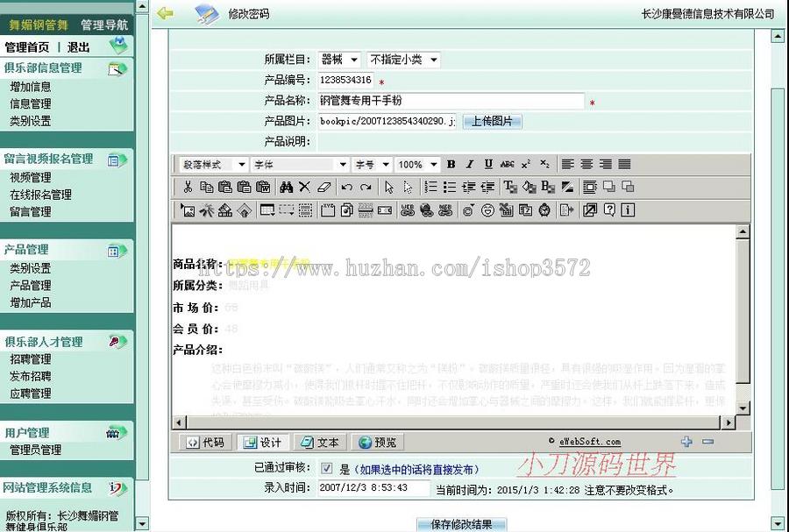The image size is (789, 532).
Task: Toggle center text alignment in the editor
Action: point(586,164)
